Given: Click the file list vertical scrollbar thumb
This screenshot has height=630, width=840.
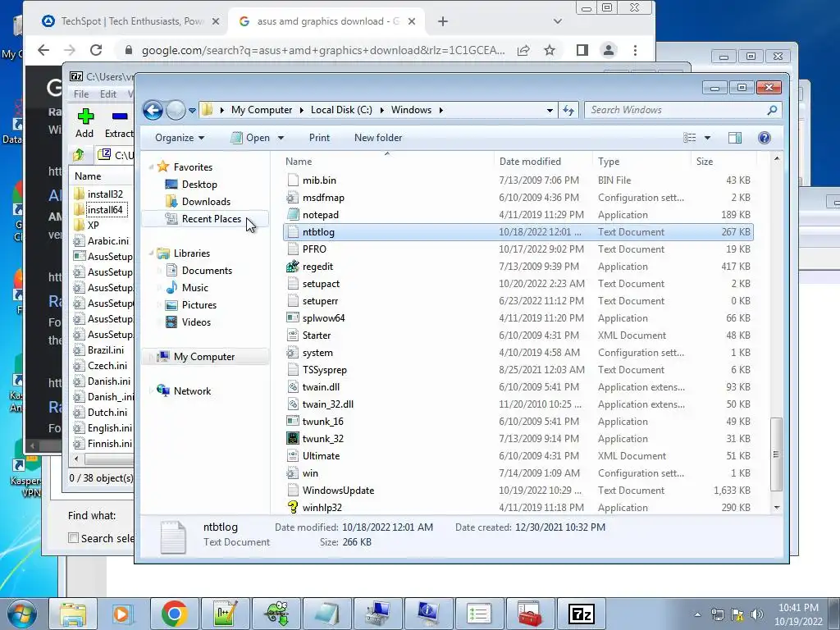Looking at the screenshot, I should (x=776, y=454).
